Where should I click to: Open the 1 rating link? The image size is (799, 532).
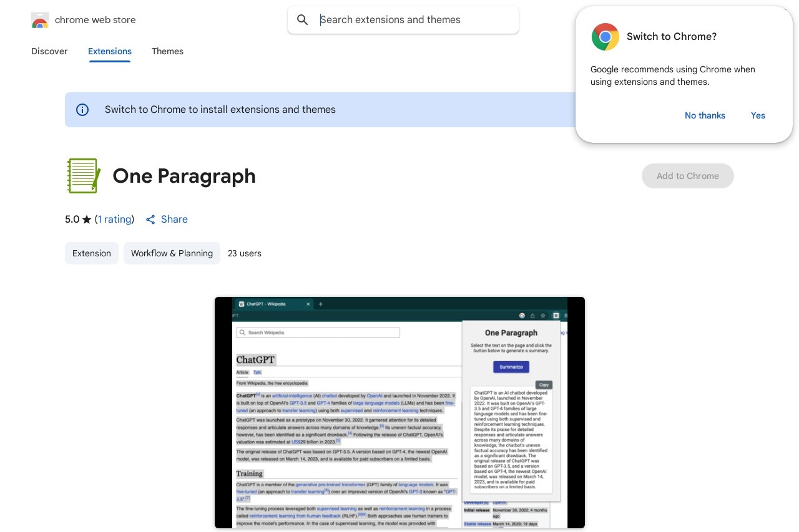114,220
